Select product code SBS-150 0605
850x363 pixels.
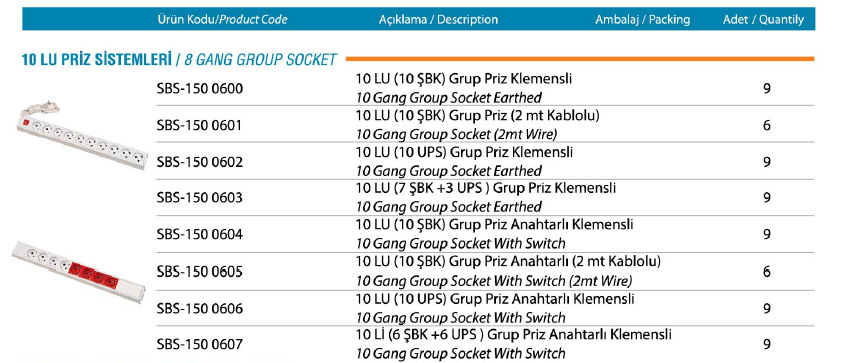click(199, 271)
